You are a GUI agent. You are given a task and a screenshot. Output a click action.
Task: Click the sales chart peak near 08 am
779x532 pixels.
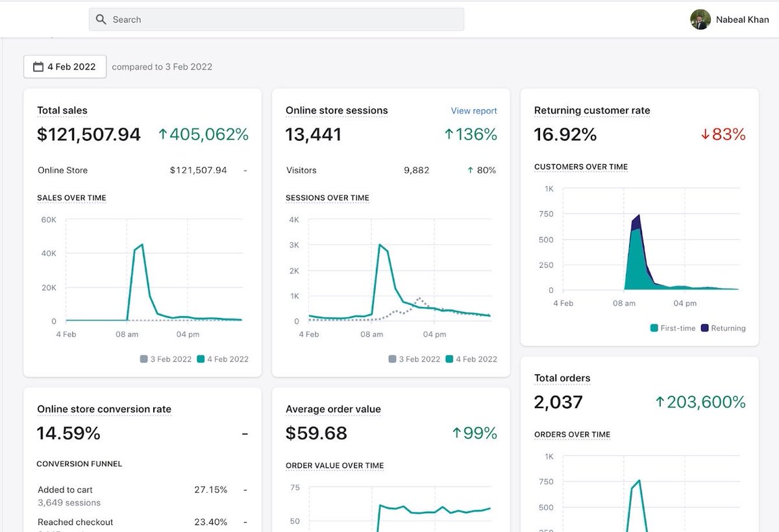(142, 245)
